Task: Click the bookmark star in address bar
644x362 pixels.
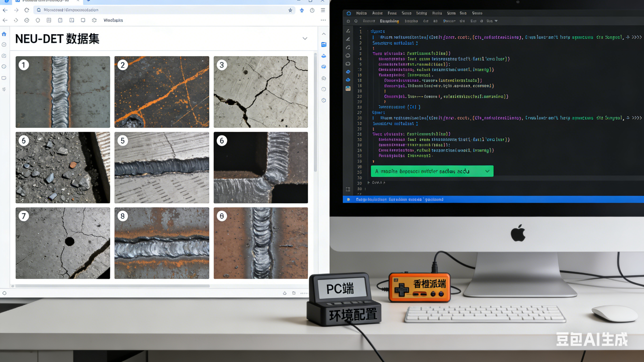Action: (290, 10)
